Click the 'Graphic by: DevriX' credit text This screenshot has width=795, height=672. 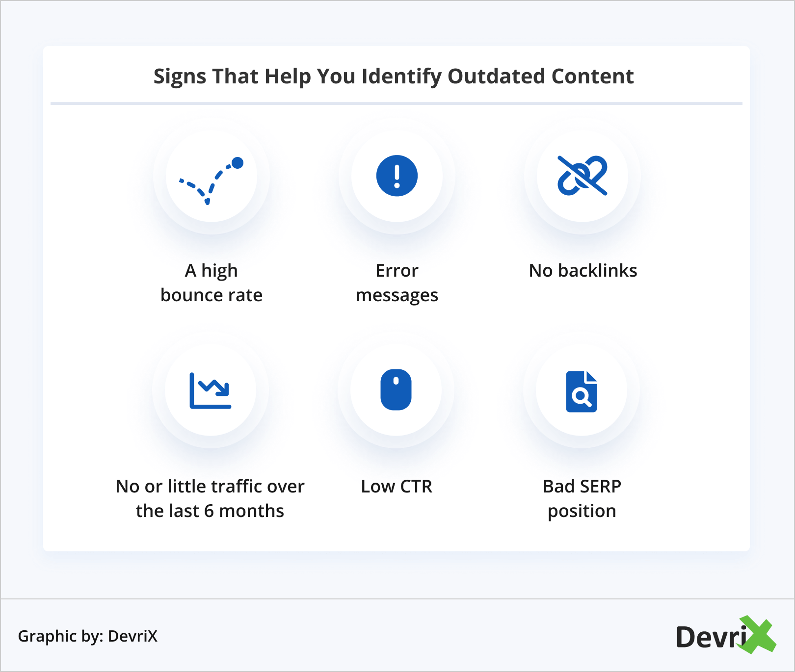coord(88,636)
